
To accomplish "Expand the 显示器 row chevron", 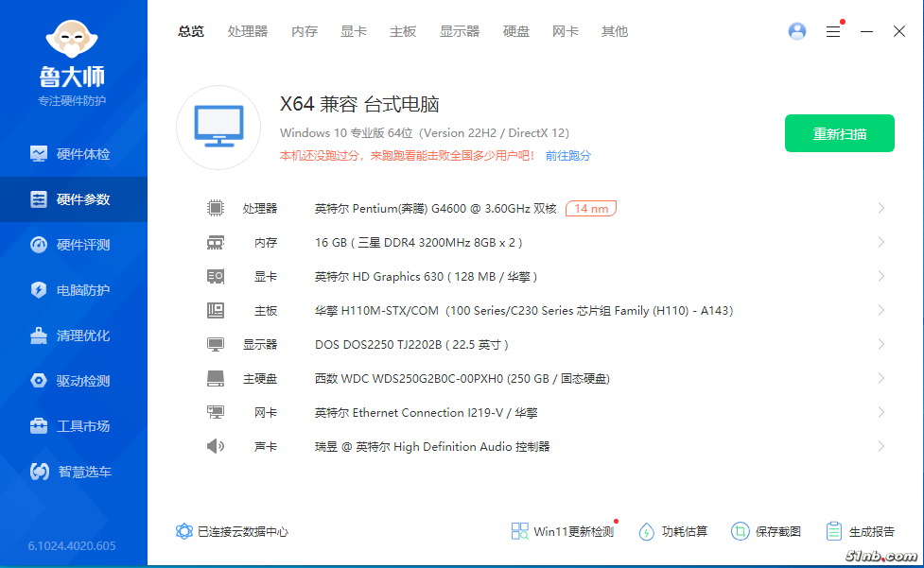I will point(881,344).
